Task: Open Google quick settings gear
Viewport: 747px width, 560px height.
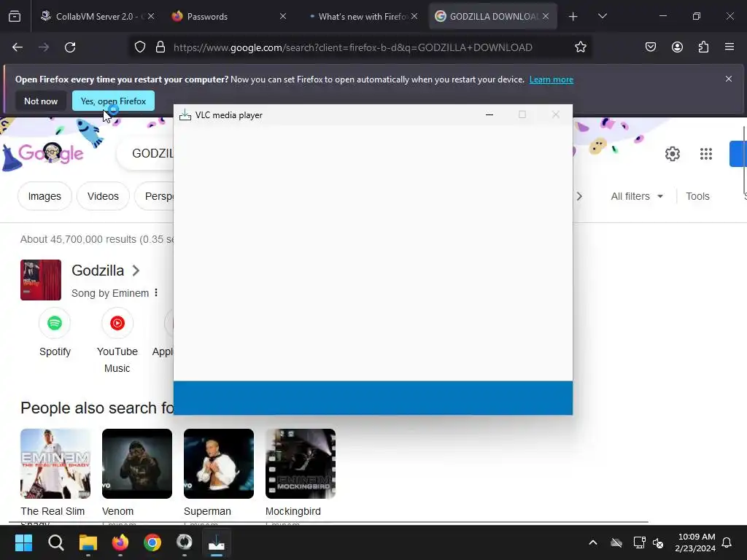Action: click(672, 154)
